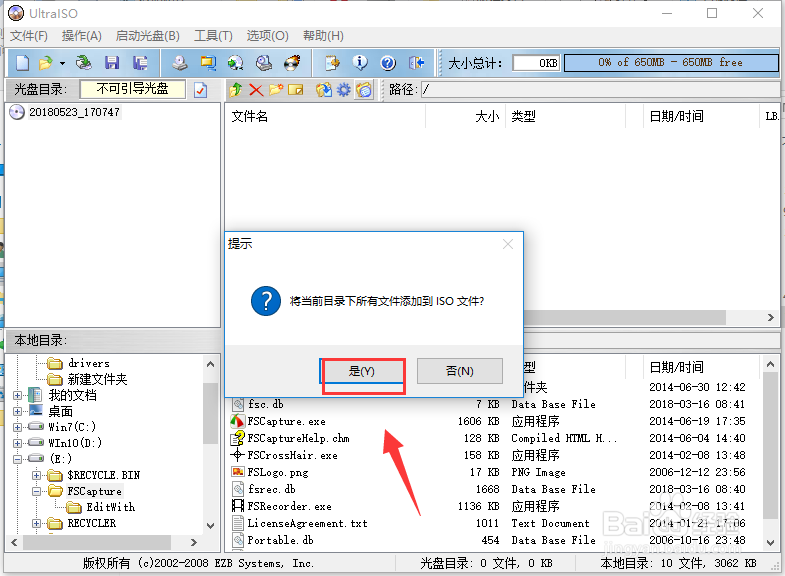Open the 选项(O) menu
This screenshot has height=576, width=785.
267,36
